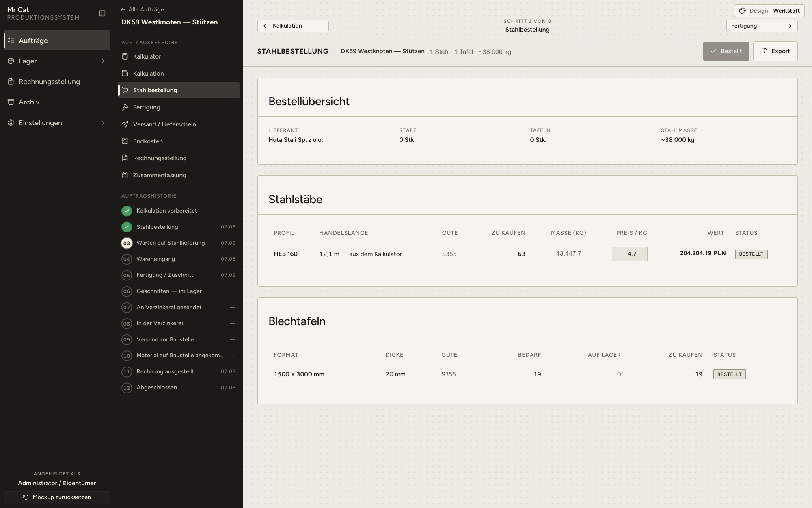This screenshot has width=812, height=508.
Task: Click the Fertigung hammer icon
Action: (x=125, y=107)
